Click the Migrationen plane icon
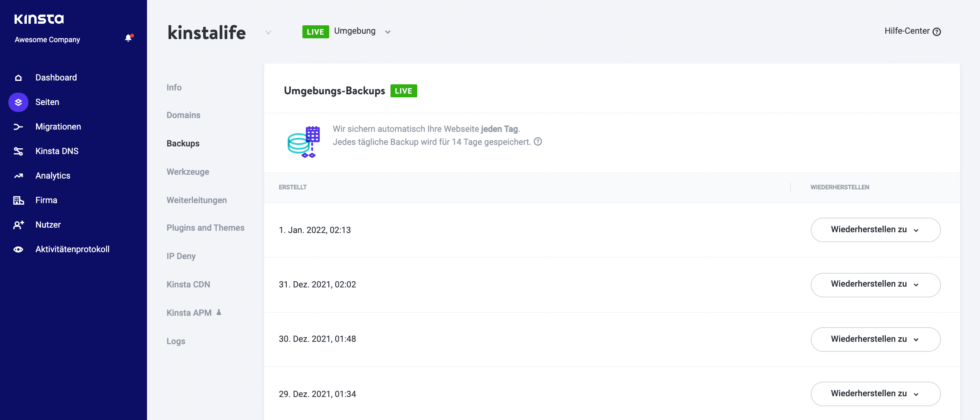Image resolution: width=980 pixels, height=420 pixels. [x=18, y=126]
